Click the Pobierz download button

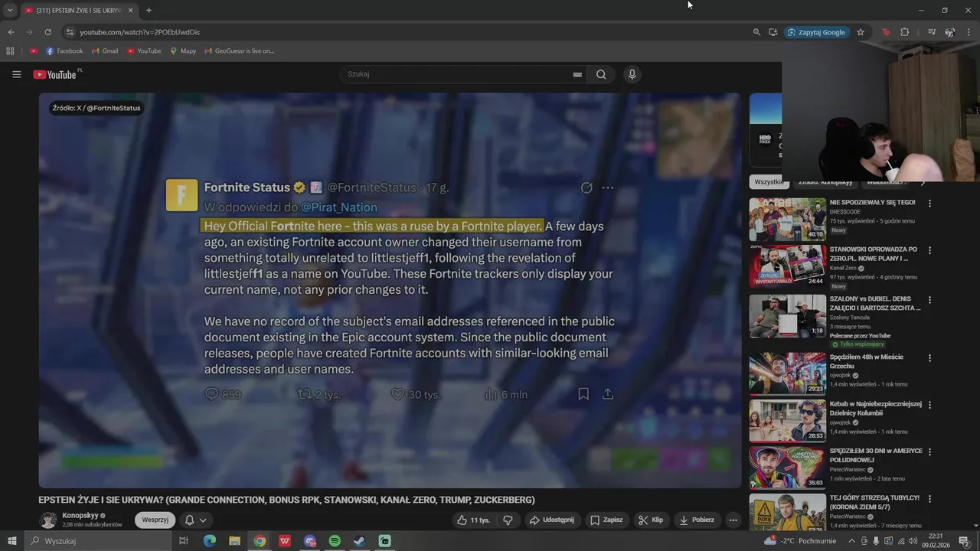tap(696, 520)
